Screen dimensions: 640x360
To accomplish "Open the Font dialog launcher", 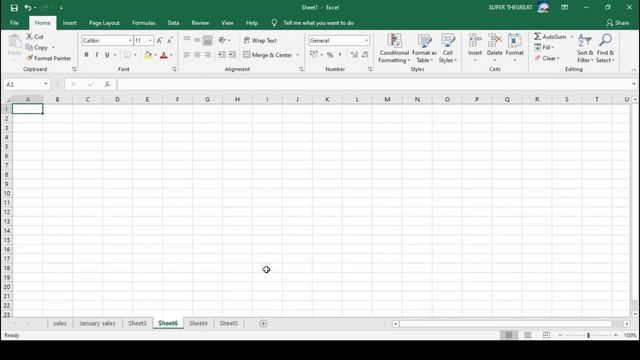I will pyautogui.click(x=174, y=69).
